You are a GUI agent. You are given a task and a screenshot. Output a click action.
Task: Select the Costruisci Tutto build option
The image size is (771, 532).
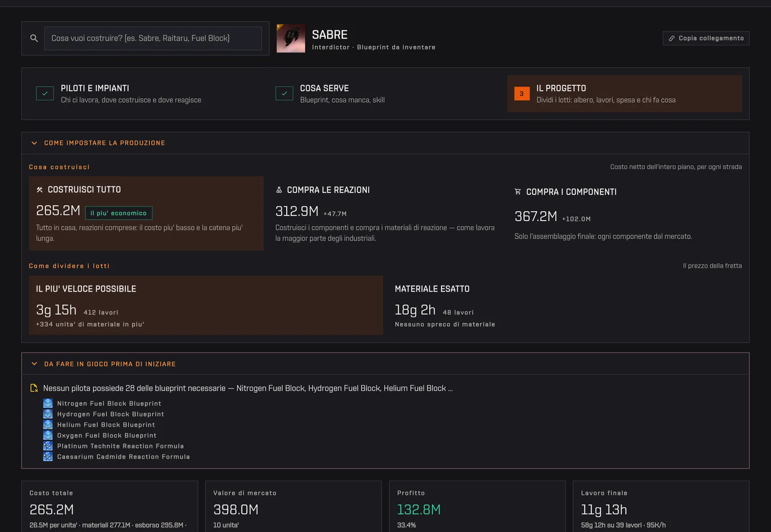point(146,213)
